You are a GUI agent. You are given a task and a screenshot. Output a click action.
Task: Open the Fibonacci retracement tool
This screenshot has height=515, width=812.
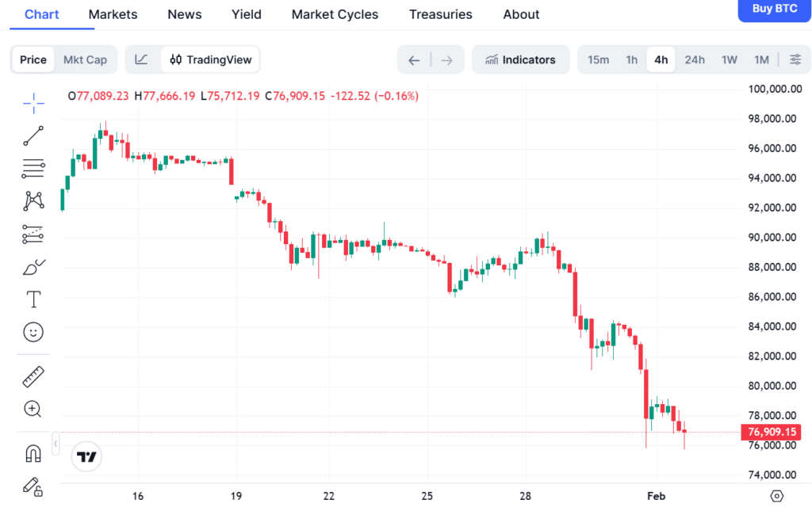tap(33, 168)
